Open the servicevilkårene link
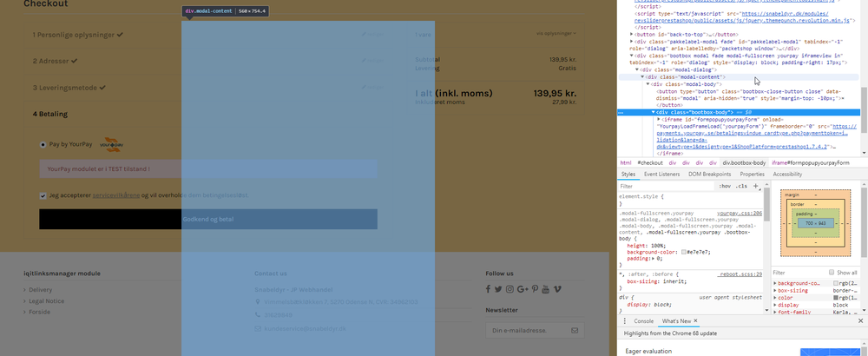 [115, 195]
